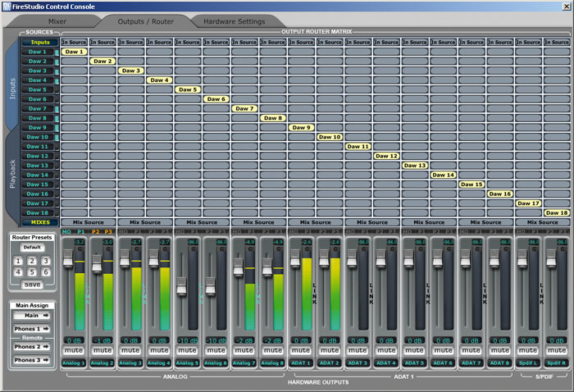Save the current router preset
The height and width of the screenshot is (392, 574).
click(x=32, y=284)
